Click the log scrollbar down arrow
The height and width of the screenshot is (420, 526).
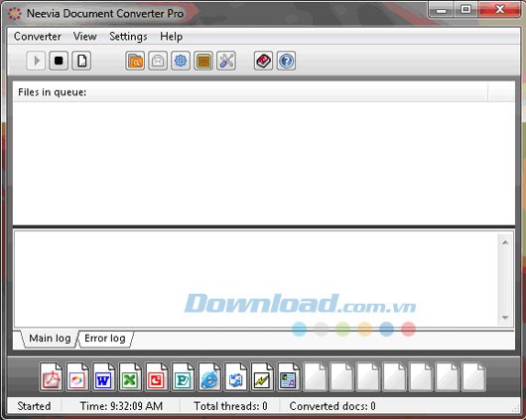pos(505,318)
